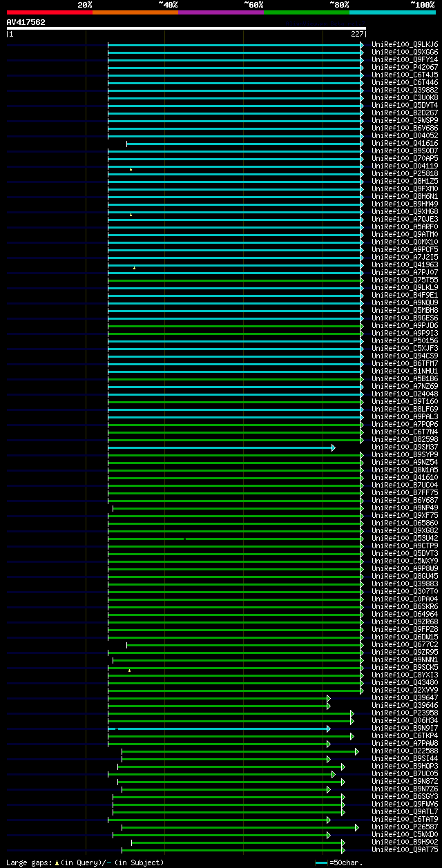442x868 pixels.
Task: Select hit UniRef100_B9SYP9
Action: coord(405,455)
